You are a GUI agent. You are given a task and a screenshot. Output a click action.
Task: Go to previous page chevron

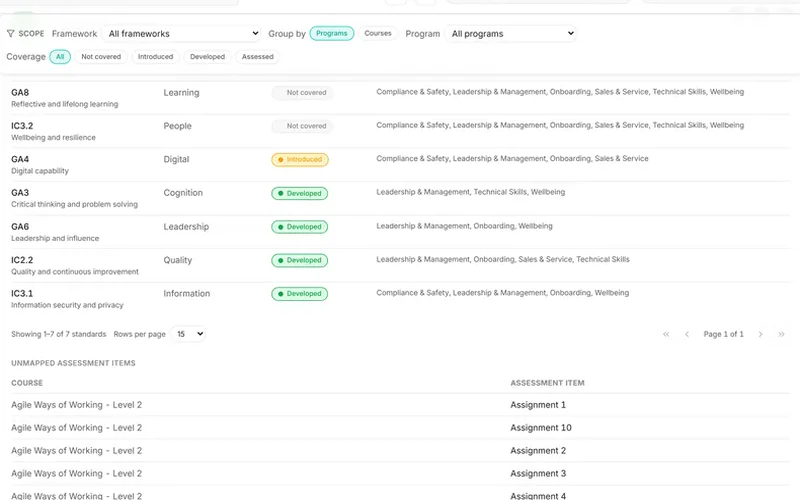(x=687, y=334)
